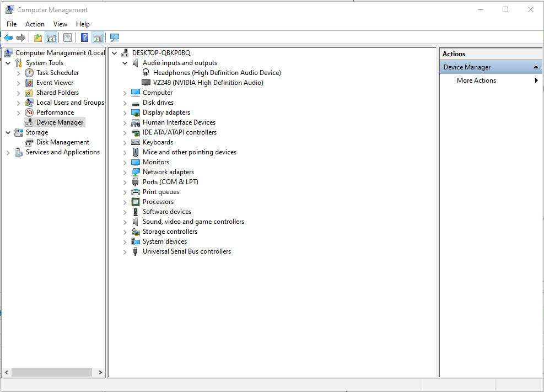Select Headphones (High Definition Audio Device)
This screenshot has height=392, width=544.
click(x=217, y=73)
